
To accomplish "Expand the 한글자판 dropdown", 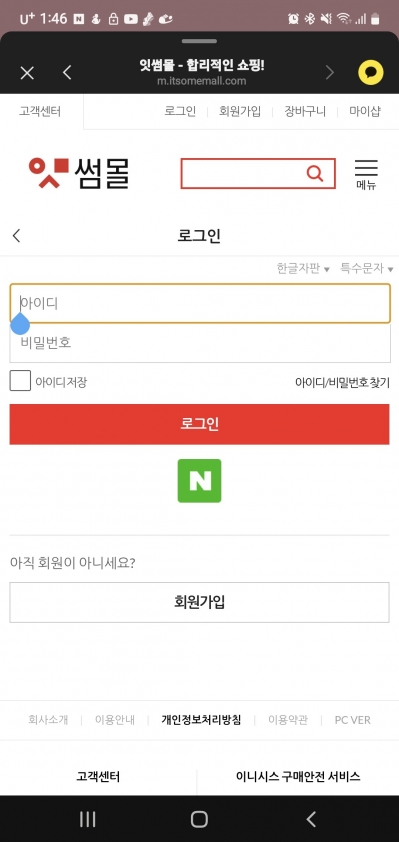I will [303, 268].
